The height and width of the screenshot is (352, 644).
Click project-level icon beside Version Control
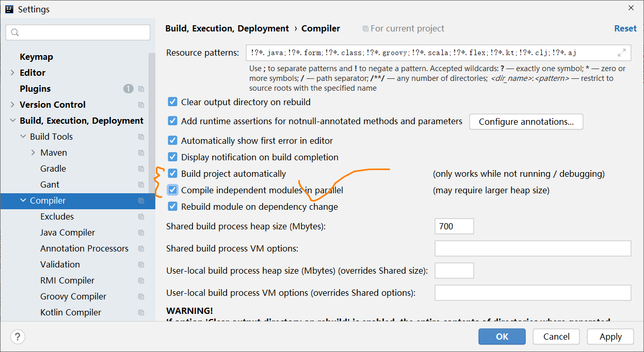(x=141, y=105)
